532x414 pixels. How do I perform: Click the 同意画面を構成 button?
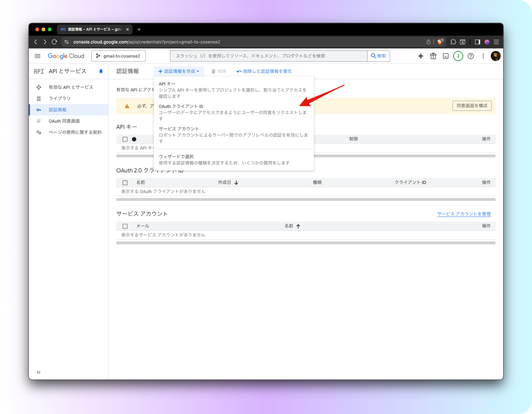472,106
